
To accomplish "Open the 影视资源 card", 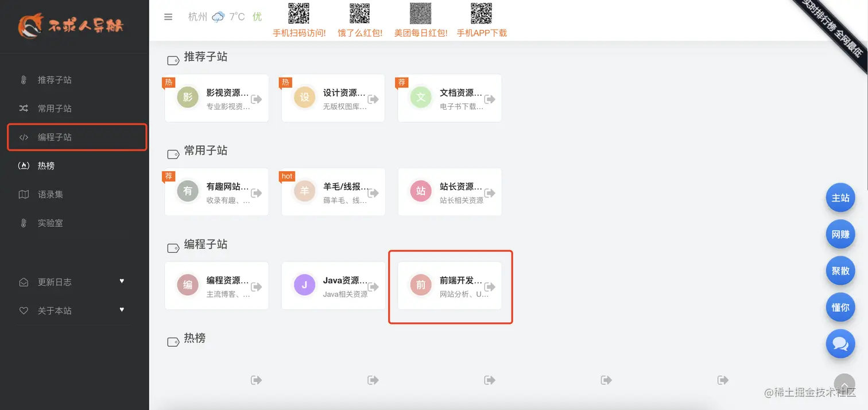I will 216,98.
